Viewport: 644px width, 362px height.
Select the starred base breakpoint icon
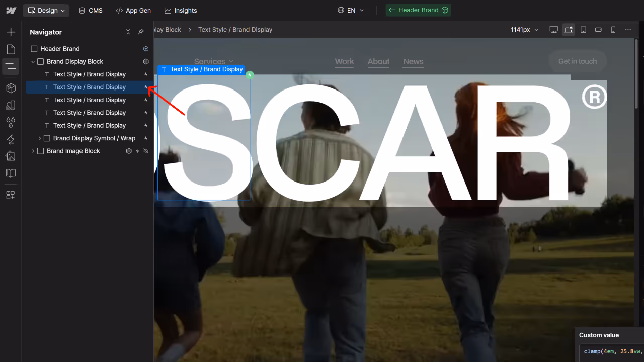point(569,30)
